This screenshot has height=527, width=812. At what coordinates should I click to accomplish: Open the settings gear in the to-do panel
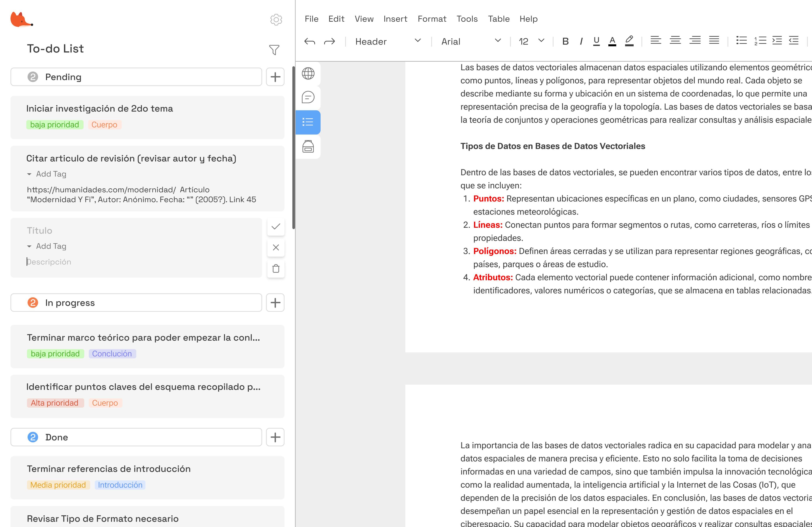click(x=276, y=20)
